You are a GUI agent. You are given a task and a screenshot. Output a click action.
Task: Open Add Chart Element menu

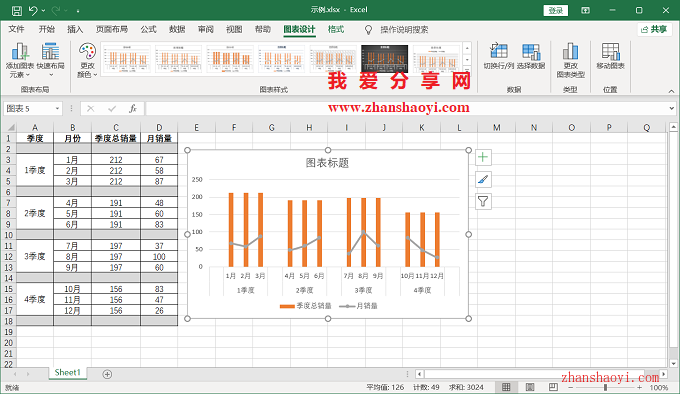(20, 60)
